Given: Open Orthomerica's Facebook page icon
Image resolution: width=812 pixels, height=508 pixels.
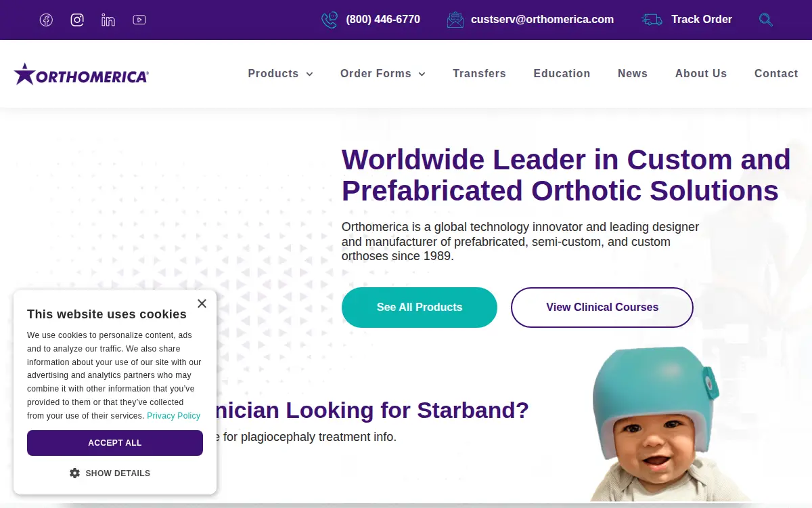Looking at the screenshot, I should click(46, 20).
